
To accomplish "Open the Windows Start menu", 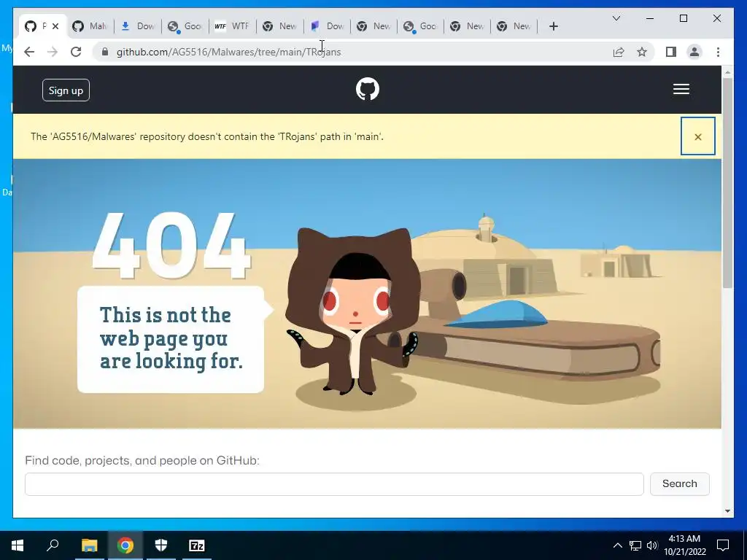I will pos(18,545).
